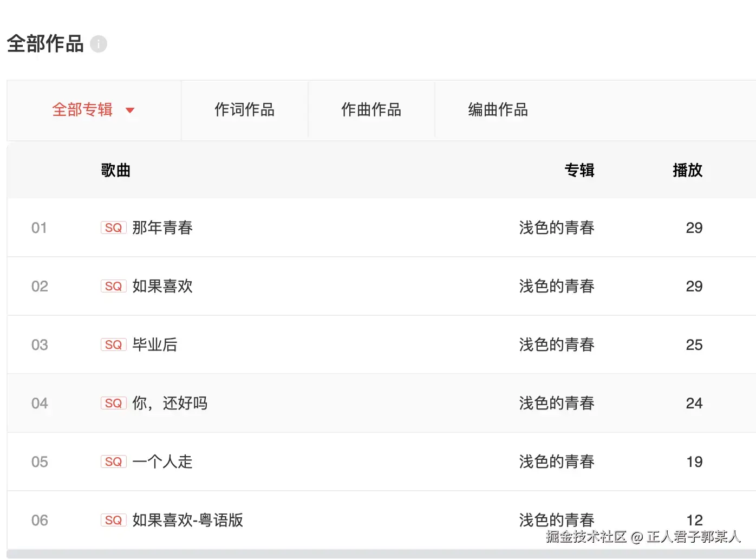
Task: Click the SQ badge for 一个人走
Action: (114, 461)
